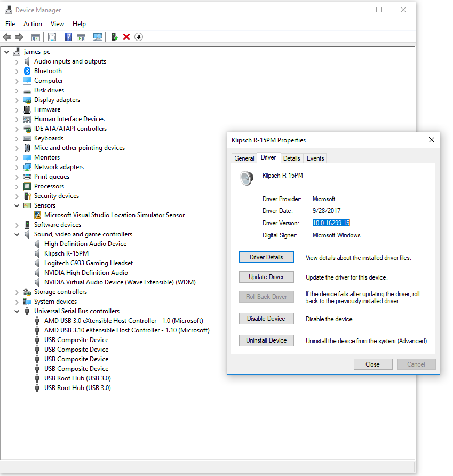453x476 pixels.
Task: Select AMD USB 3.0 eXtensible Host Controller
Action: [124, 321]
